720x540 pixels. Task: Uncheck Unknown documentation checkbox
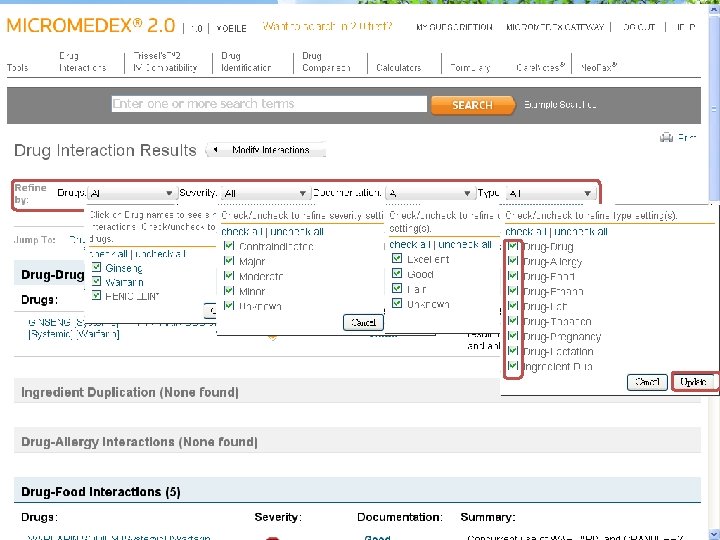click(397, 304)
